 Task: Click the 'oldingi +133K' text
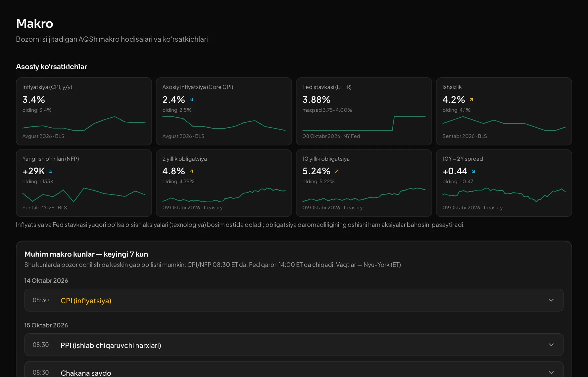pyautogui.click(x=38, y=182)
